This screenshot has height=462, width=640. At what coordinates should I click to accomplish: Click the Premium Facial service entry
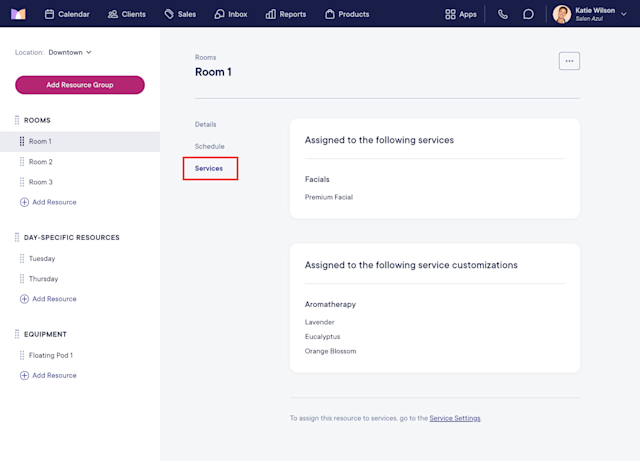329,197
